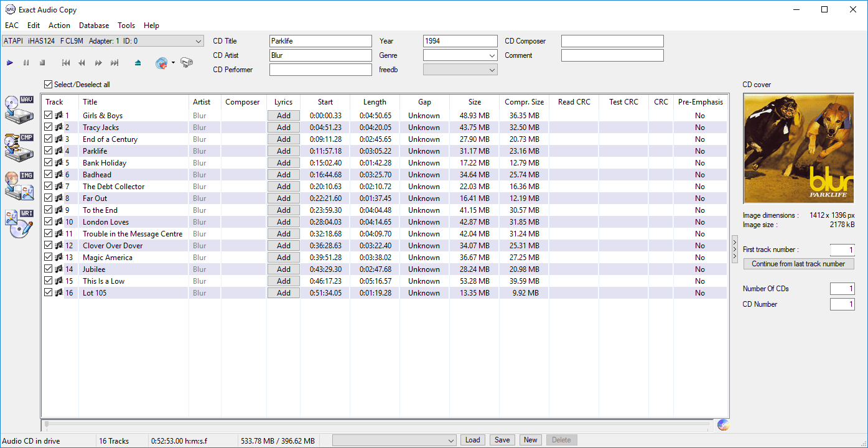Skip to the last track icon
The height and width of the screenshot is (448, 868).
point(114,62)
